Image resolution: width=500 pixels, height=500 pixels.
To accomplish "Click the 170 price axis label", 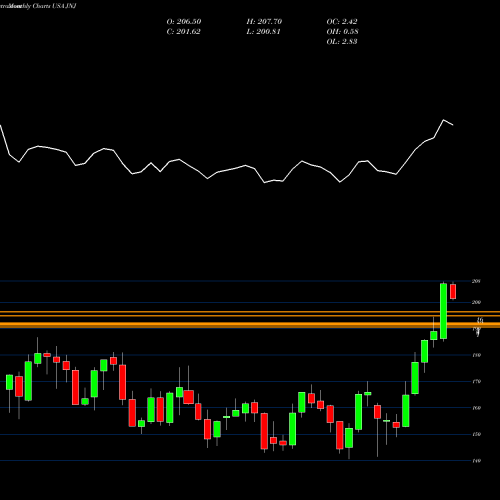I will pyautogui.click(x=476, y=382).
